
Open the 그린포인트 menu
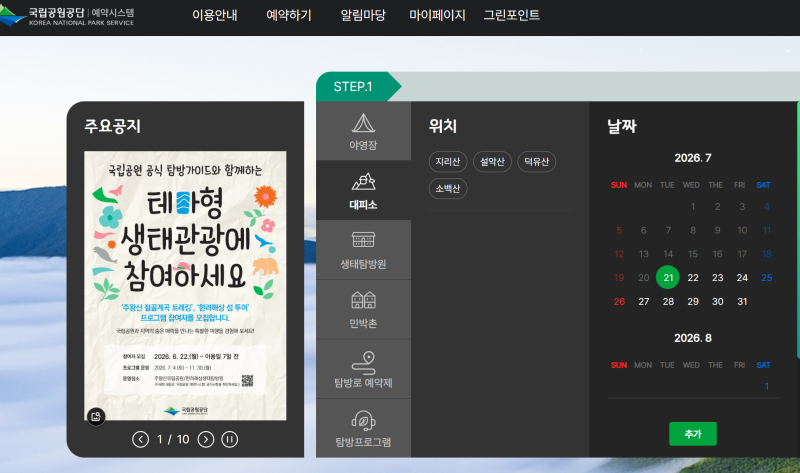[512, 15]
